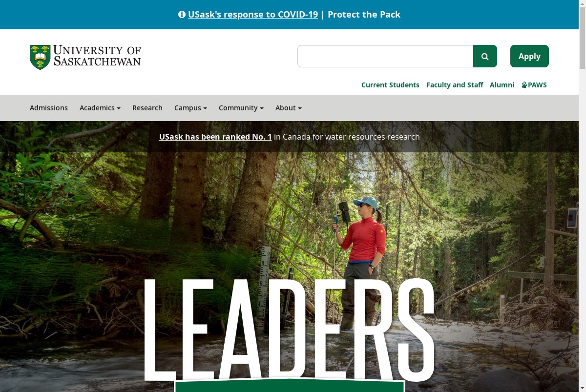Click the magnifying glass search button
Viewport: 586px width, 392px height.
[485, 56]
